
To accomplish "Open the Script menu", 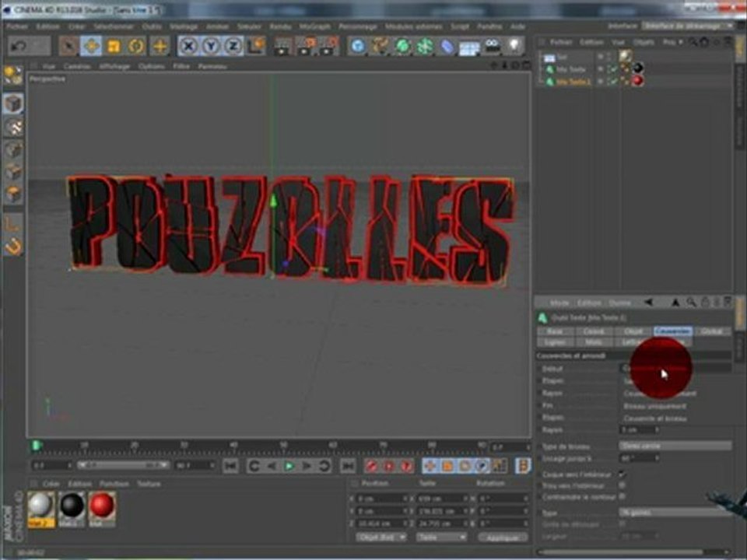I will pos(460,26).
